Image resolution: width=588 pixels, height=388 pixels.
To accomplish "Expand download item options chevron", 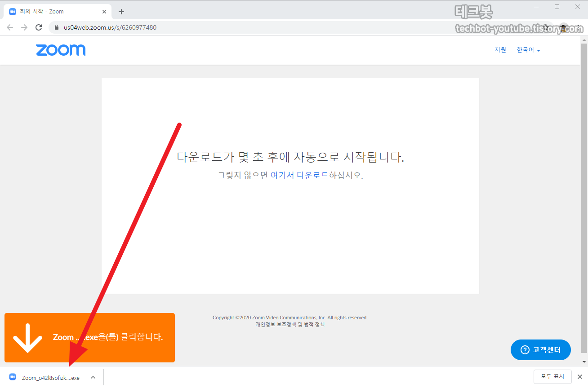I will point(93,377).
